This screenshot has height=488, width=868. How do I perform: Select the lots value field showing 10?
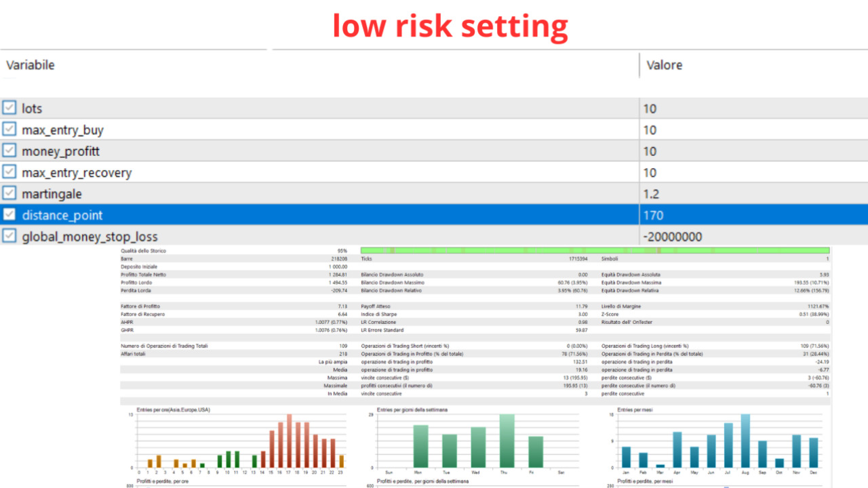coord(754,108)
